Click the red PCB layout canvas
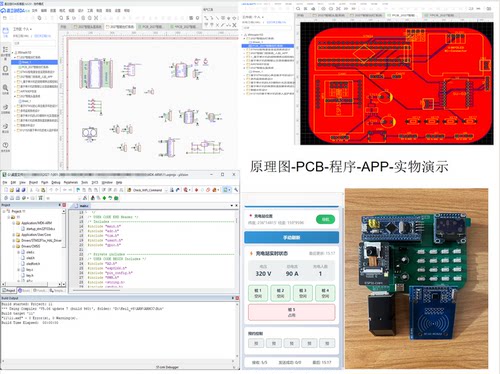 [397, 83]
